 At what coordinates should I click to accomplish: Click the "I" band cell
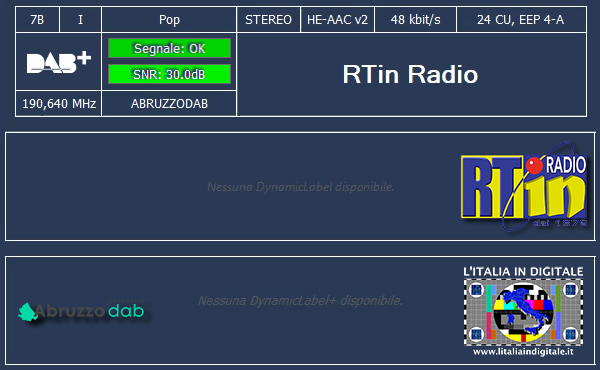pos(80,20)
